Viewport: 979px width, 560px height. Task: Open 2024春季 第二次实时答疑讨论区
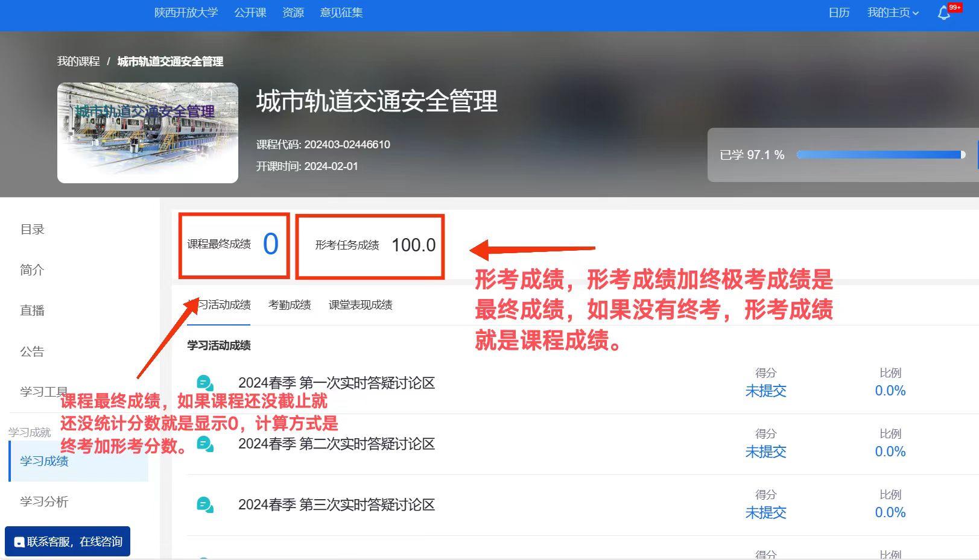(x=337, y=444)
